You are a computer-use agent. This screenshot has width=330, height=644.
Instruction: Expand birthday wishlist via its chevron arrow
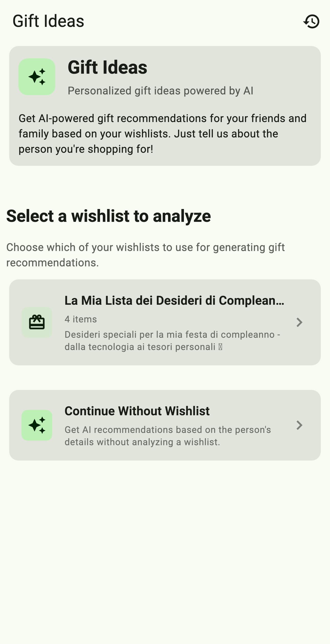pyautogui.click(x=299, y=322)
